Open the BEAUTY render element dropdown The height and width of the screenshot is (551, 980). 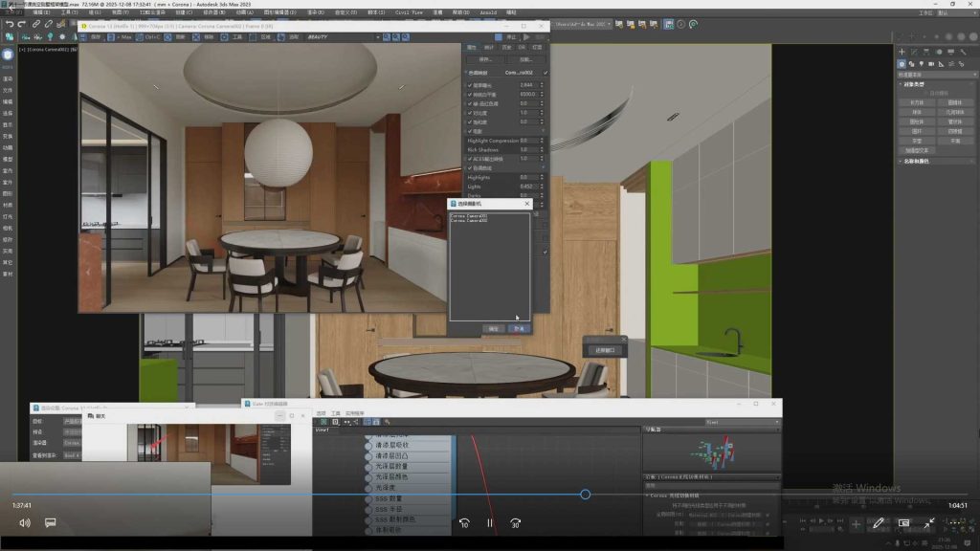pos(344,37)
